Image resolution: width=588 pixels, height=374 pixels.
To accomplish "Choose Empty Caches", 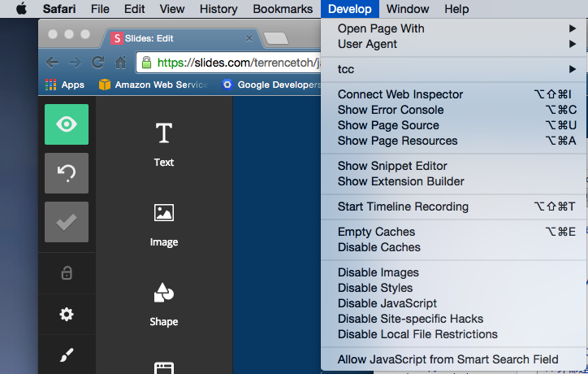I will point(454,232).
